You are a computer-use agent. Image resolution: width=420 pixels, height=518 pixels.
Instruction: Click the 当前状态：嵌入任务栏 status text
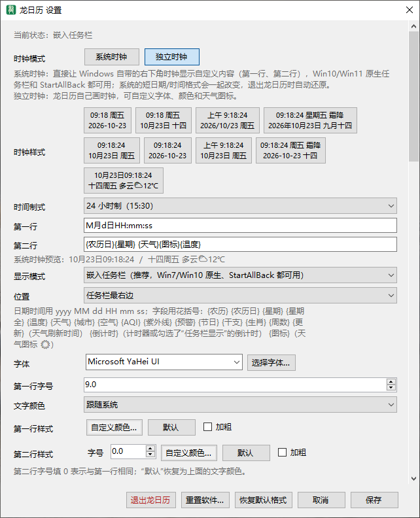click(53, 35)
